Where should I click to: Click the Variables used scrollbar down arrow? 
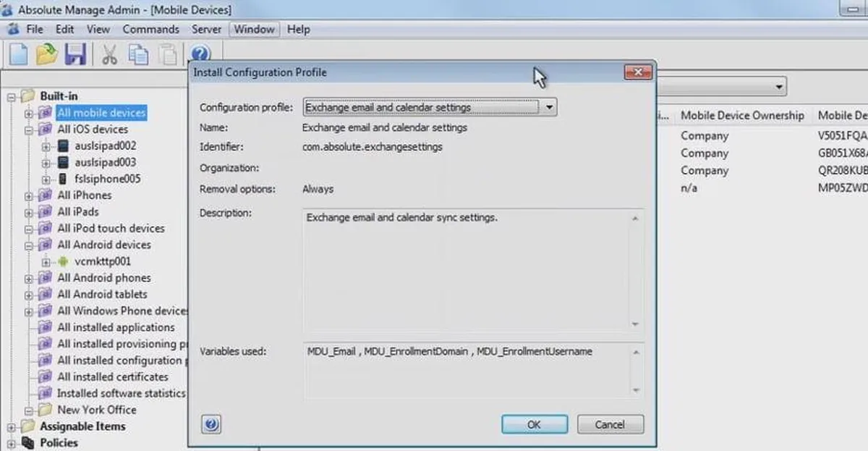[635, 391]
